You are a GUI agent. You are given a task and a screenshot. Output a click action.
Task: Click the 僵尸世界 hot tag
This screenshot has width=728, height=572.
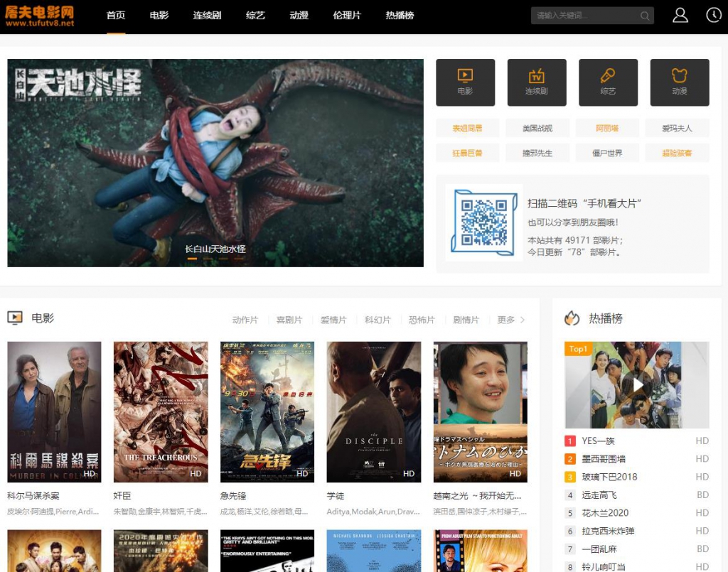(607, 153)
